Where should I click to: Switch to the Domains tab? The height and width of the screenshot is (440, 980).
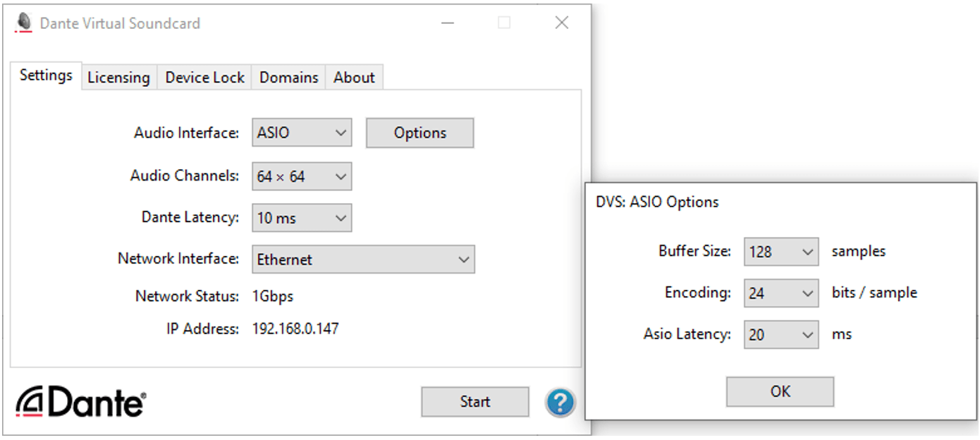click(x=289, y=78)
